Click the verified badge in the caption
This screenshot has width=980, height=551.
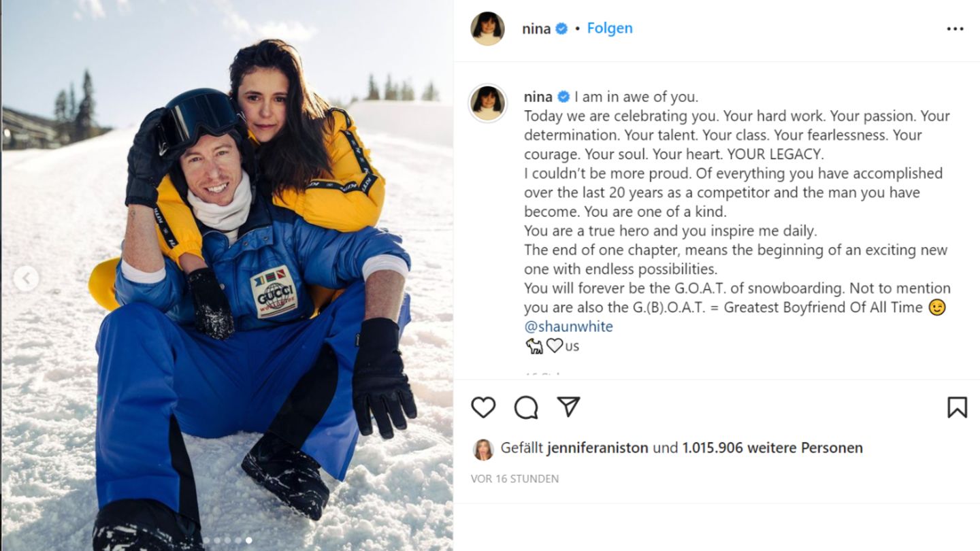pyautogui.click(x=563, y=97)
